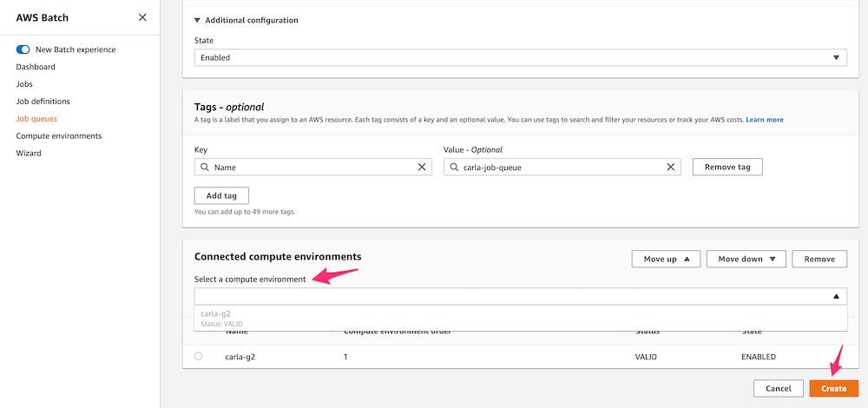
Task: Choose carla-g2 option in dropdown list
Action: [520, 319]
